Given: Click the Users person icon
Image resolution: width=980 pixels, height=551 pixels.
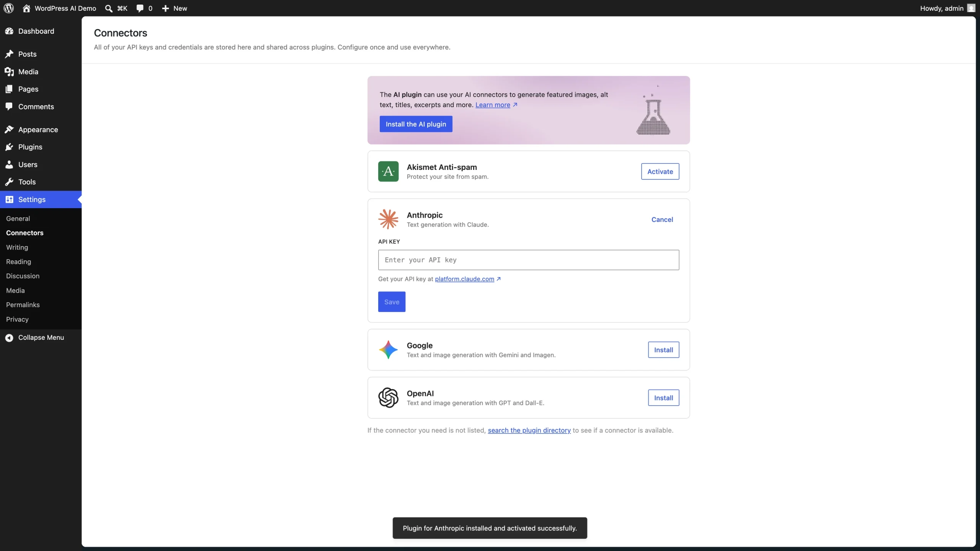Looking at the screenshot, I should tap(9, 165).
